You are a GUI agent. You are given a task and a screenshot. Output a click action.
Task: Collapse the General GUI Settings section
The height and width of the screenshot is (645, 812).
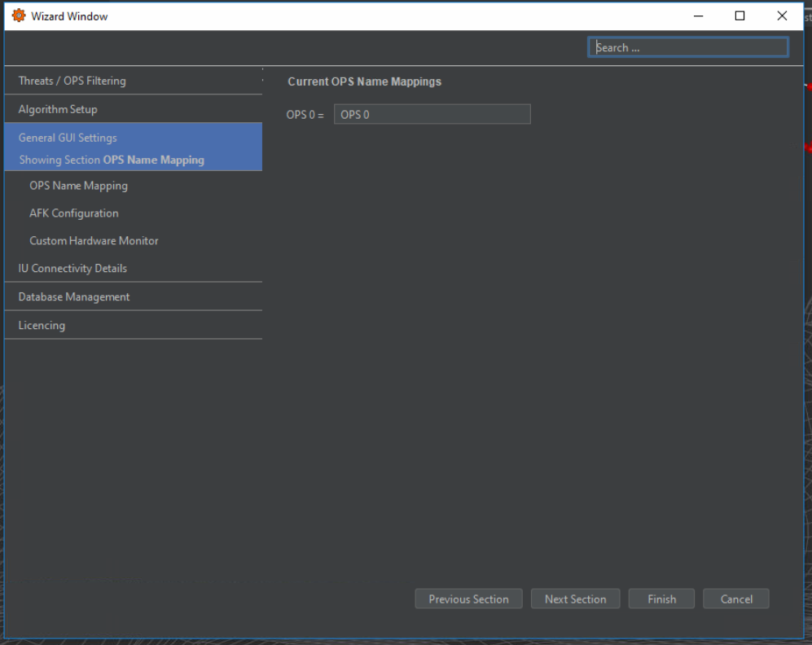(x=68, y=138)
